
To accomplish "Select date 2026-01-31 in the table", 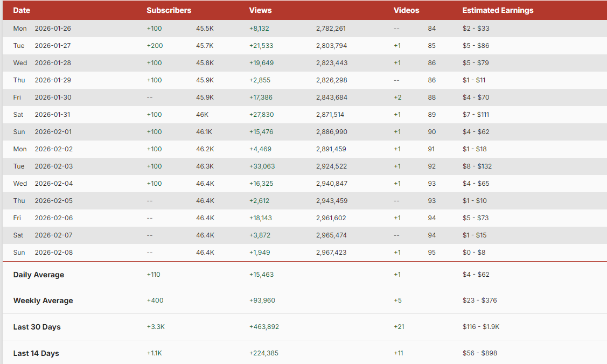I will coord(53,115).
